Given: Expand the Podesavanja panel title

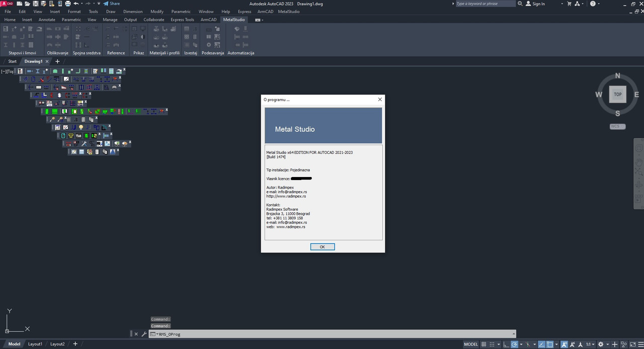Looking at the screenshot, I should (x=212, y=53).
